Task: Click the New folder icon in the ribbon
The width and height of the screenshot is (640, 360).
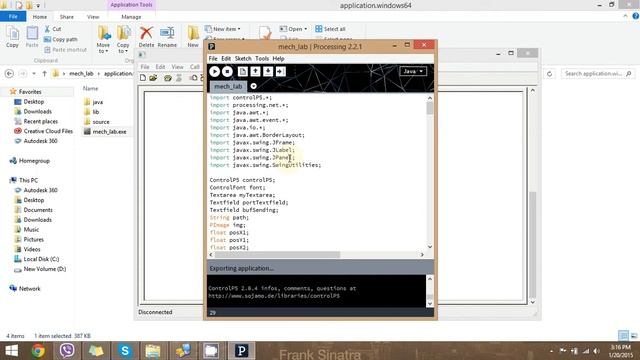Action: point(193,33)
